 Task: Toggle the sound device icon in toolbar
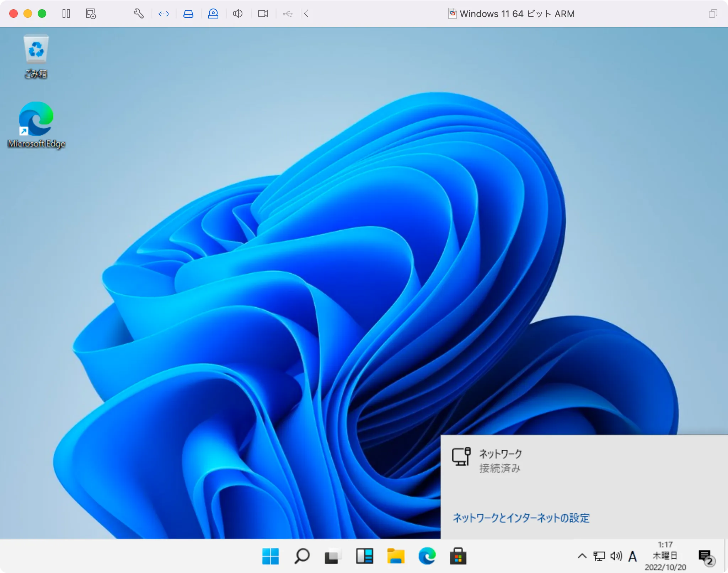238,14
